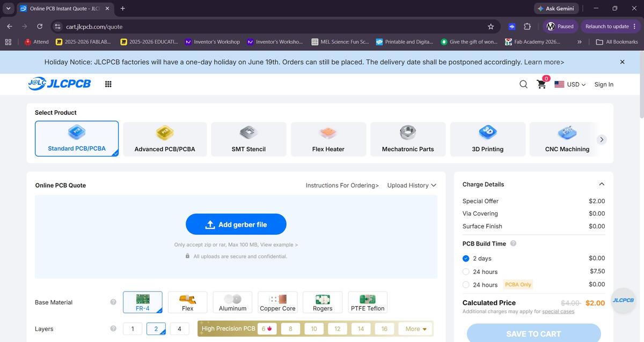This screenshot has height=342, width=644.
Task: Open a new browser tab
Action: (x=123, y=9)
